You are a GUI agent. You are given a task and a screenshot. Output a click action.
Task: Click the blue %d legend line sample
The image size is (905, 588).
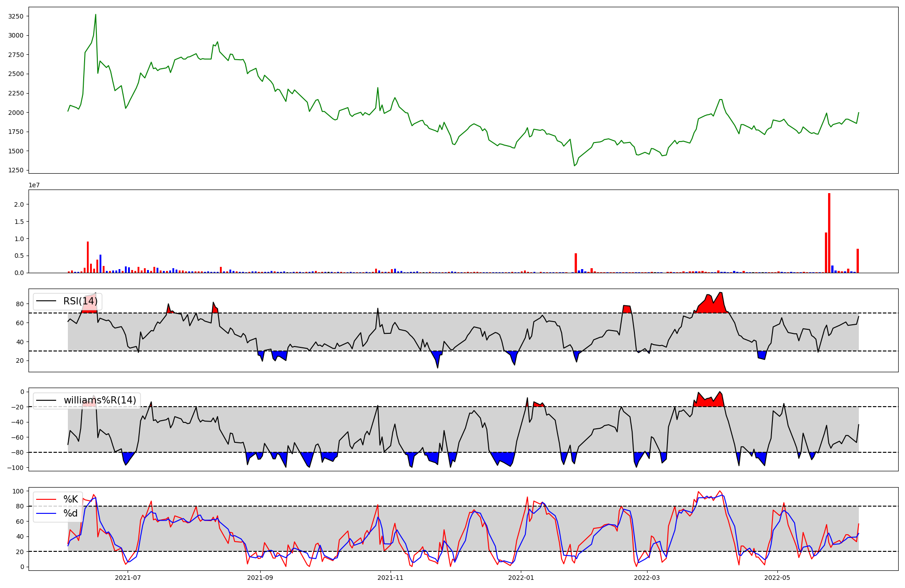click(46, 513)
